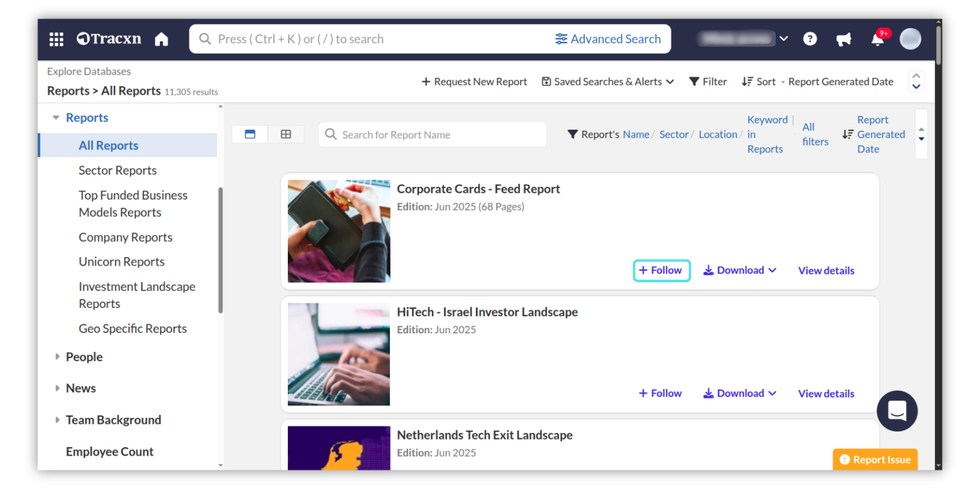
Task: Select Sector Reports in sidebar
Action: pos(117,170)
